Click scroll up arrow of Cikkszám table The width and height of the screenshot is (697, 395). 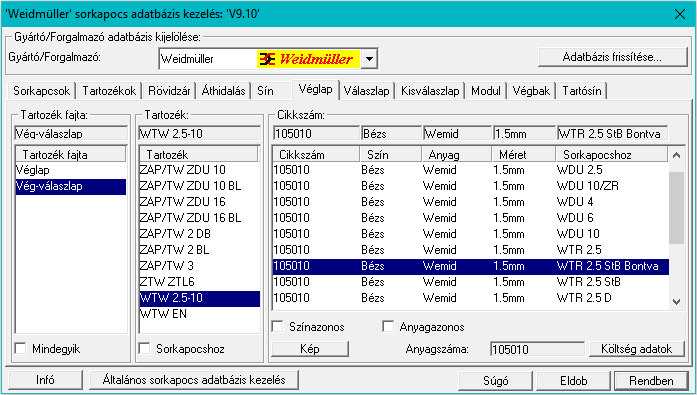(677, 155)
